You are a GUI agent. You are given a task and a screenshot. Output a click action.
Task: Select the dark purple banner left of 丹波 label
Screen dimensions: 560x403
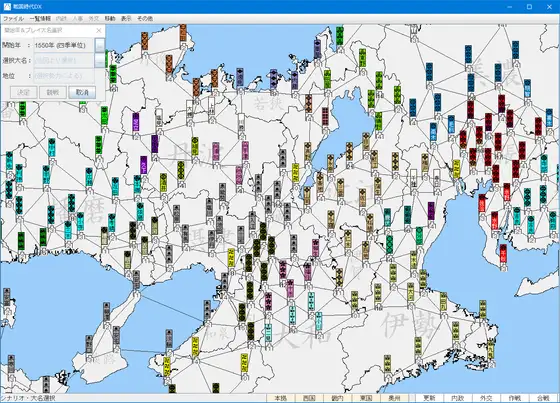coord(154,143)
